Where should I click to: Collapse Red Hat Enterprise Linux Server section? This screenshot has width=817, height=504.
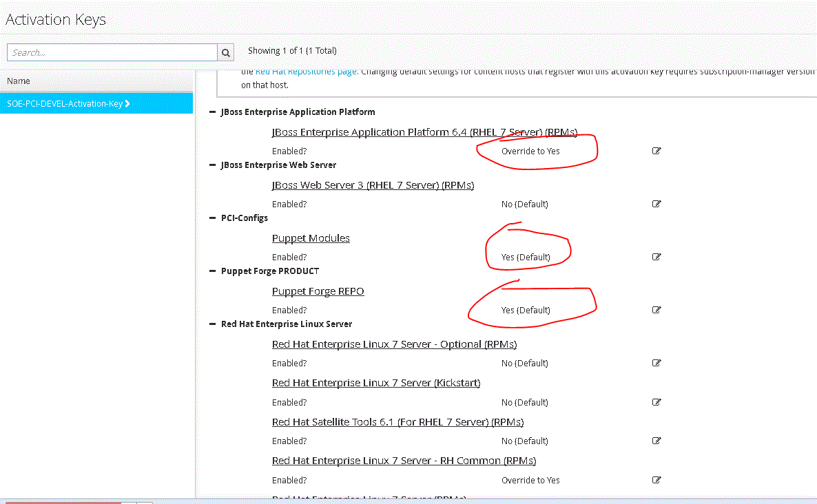213,324
